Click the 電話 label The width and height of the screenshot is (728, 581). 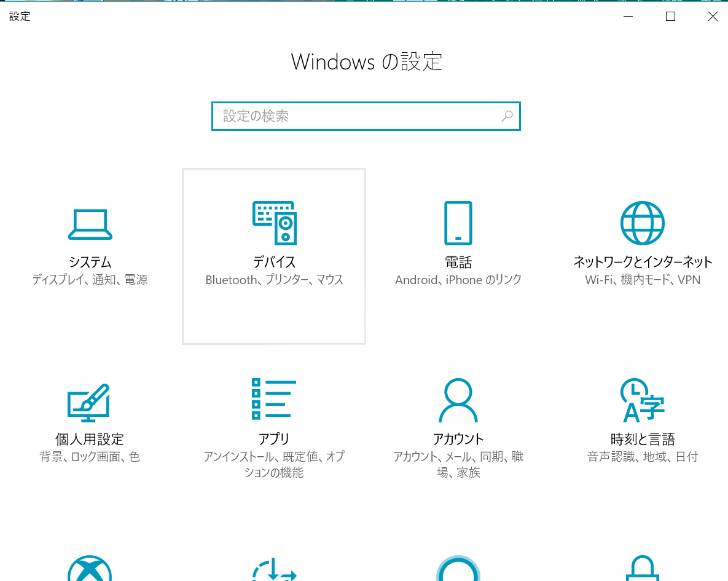tap(458, 262)
